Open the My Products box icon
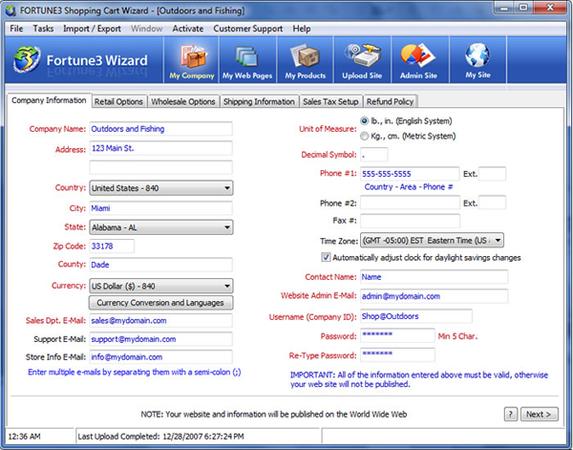This screenshot has height=450, width=573. [x=305, y=57]
